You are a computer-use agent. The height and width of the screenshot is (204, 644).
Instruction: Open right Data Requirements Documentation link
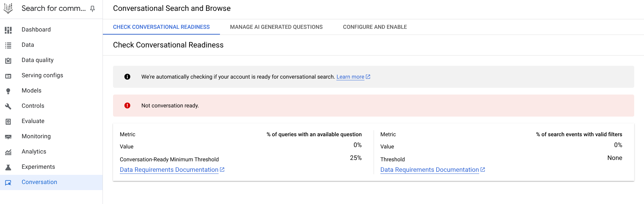coord(429,170)
